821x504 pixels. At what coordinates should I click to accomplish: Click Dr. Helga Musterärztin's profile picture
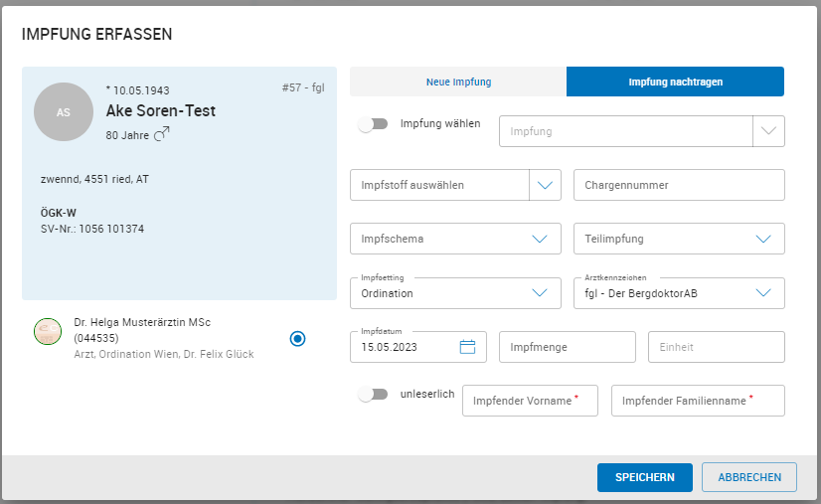[x=48, y=332]
